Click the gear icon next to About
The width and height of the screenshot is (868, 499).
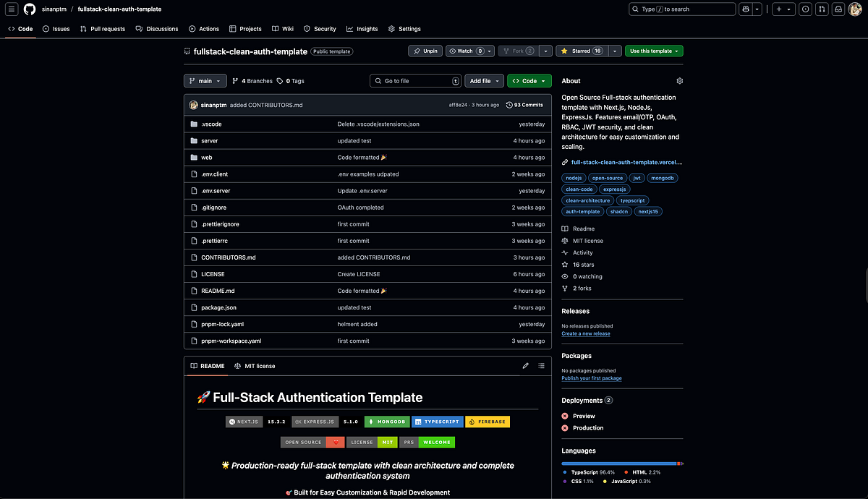click(678, 81)
